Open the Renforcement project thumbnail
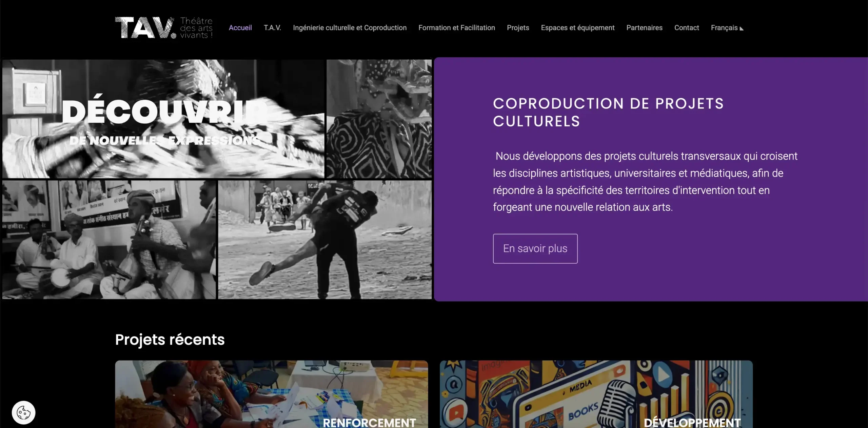Viewport: 868px width, 428px height. coord(271,394)
